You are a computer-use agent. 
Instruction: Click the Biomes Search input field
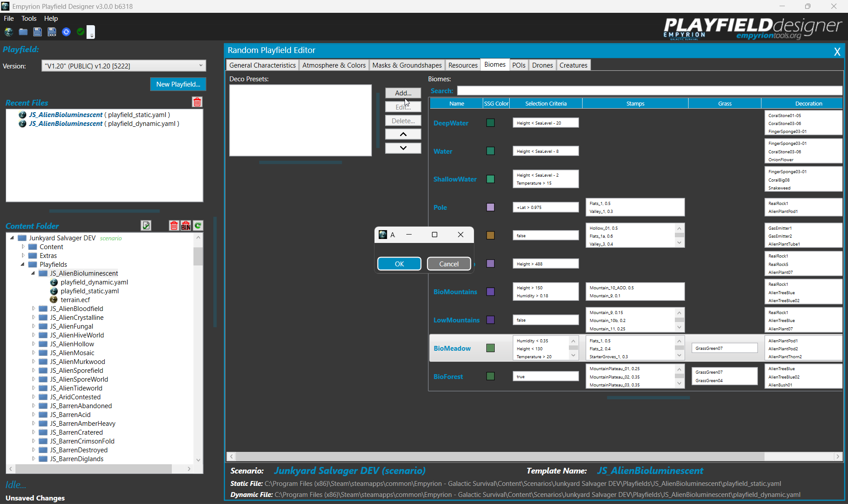coord(649,91)
